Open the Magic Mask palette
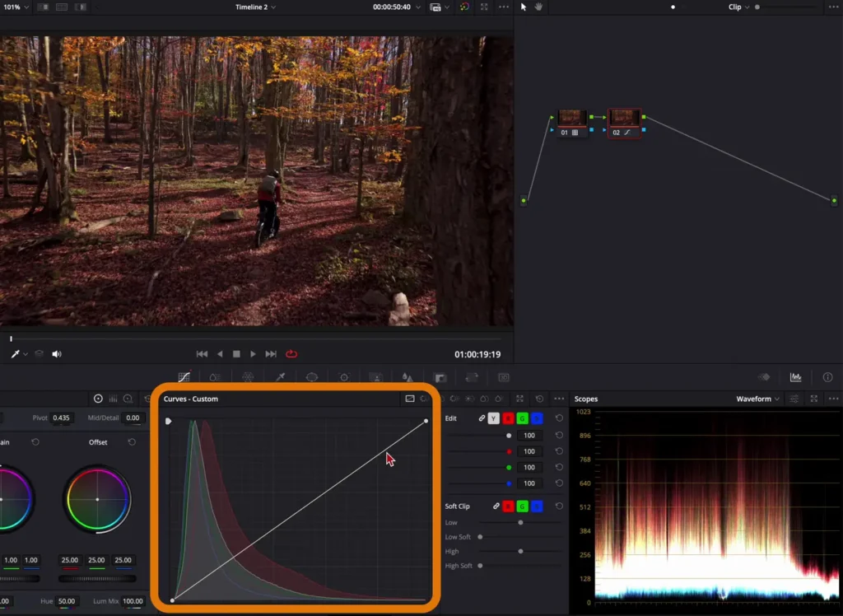Screen dimensions: 843x616 [377, 376]
